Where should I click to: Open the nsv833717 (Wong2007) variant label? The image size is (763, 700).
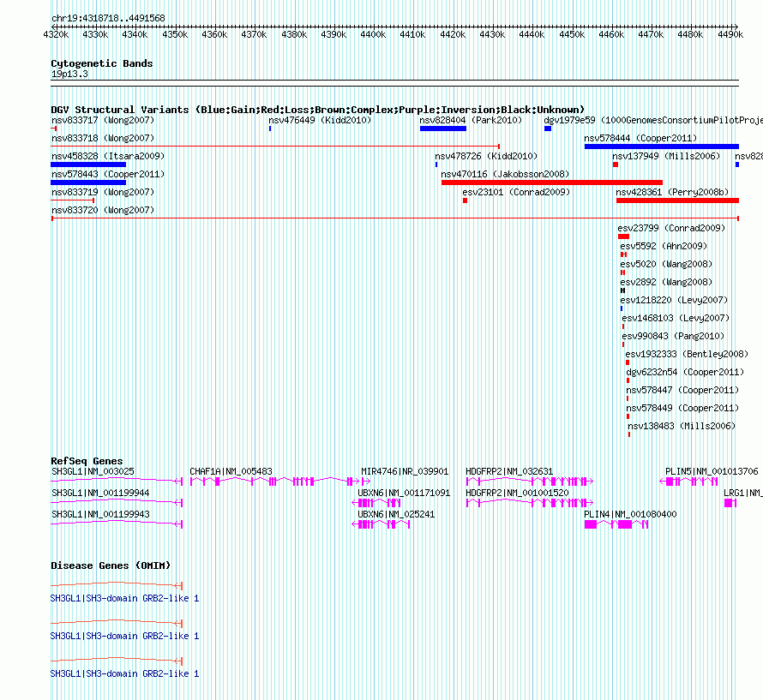103,120
